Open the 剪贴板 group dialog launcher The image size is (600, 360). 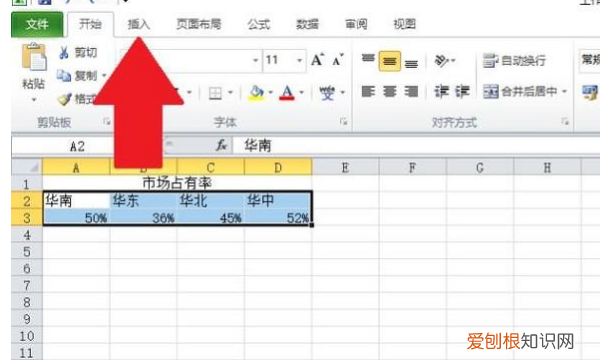106,122
